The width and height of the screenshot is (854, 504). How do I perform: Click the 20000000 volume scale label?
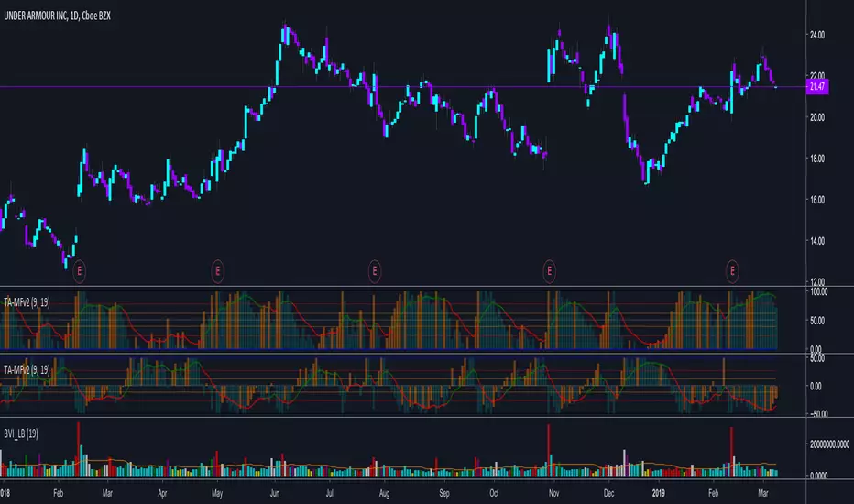click(x=829, y=444)
